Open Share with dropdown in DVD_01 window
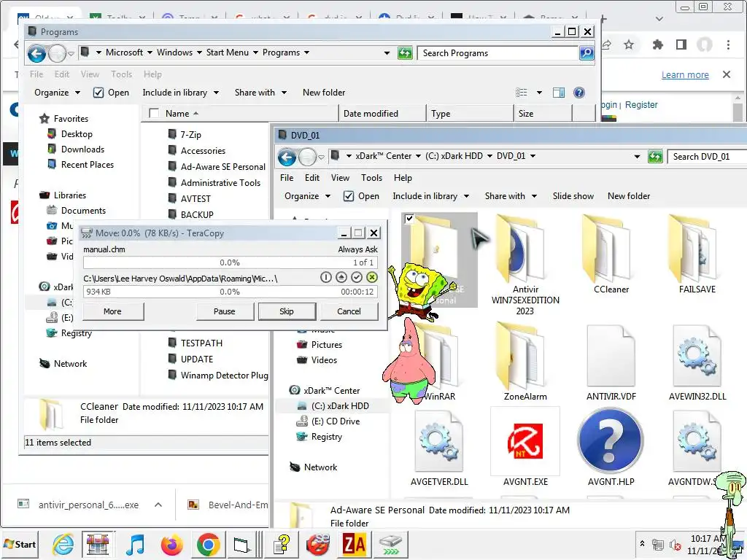The width and height of the screenshot is (747, 560). (x=511, y=196)
